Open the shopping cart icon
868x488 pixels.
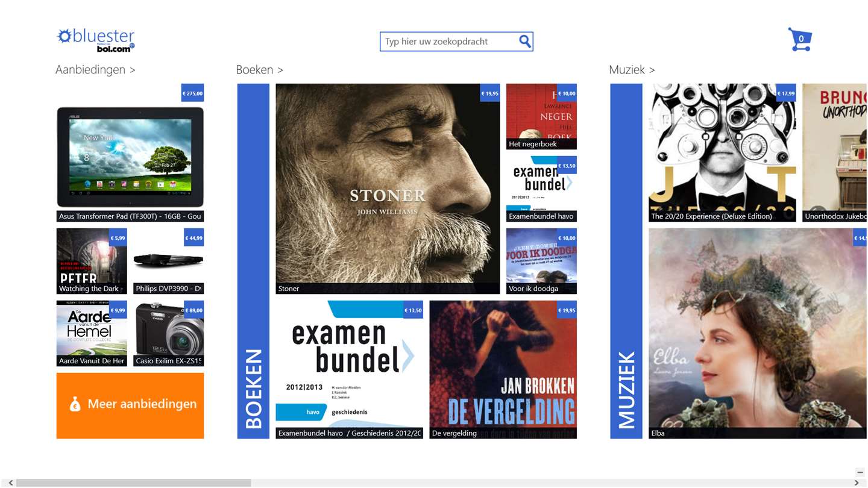[800, 39]
